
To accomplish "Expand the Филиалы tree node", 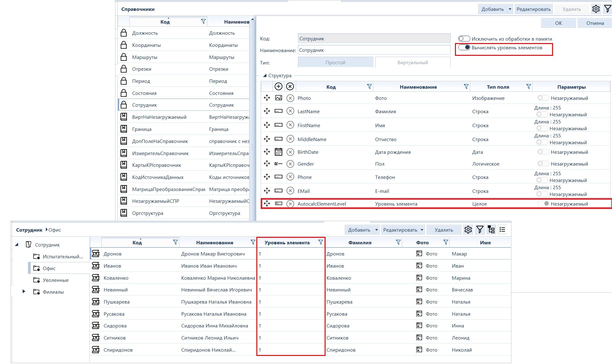I will pos(24,291).
